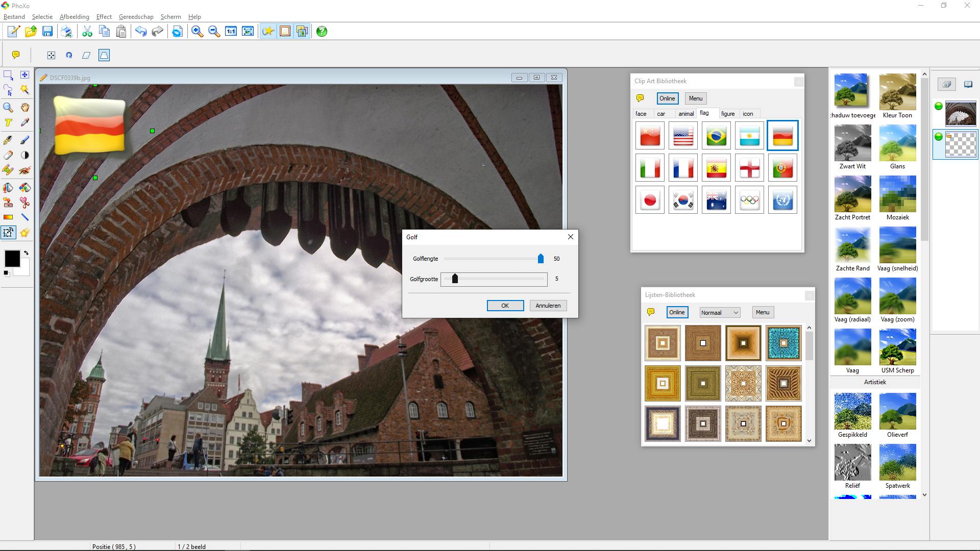Click Annuleren in the Golf dialog
The height and width of the screenshot is (551, 980).
point(548,306)
